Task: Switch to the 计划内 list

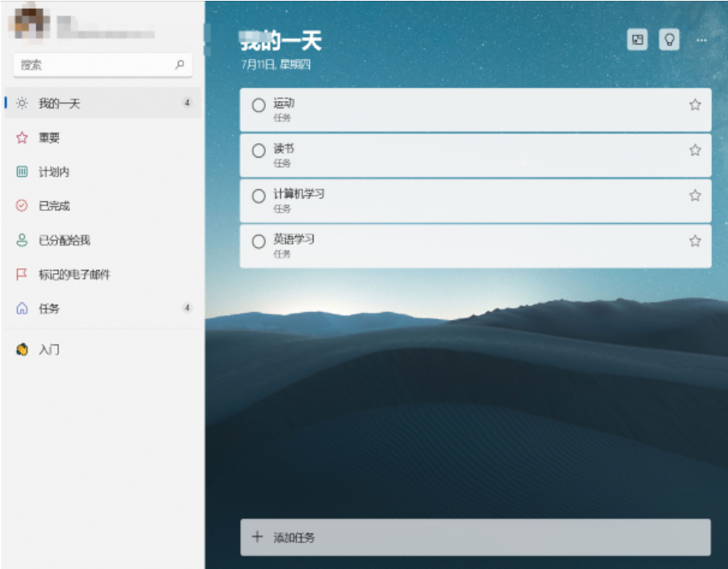Action: pyautogui.click(x=53, y=172)
